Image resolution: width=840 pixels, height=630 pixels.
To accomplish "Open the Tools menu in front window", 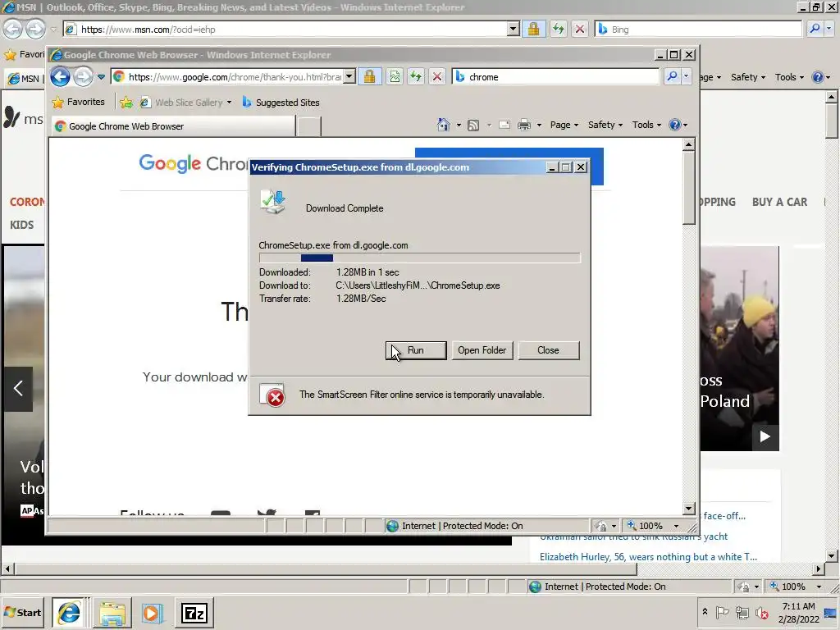I will point(646,125).
